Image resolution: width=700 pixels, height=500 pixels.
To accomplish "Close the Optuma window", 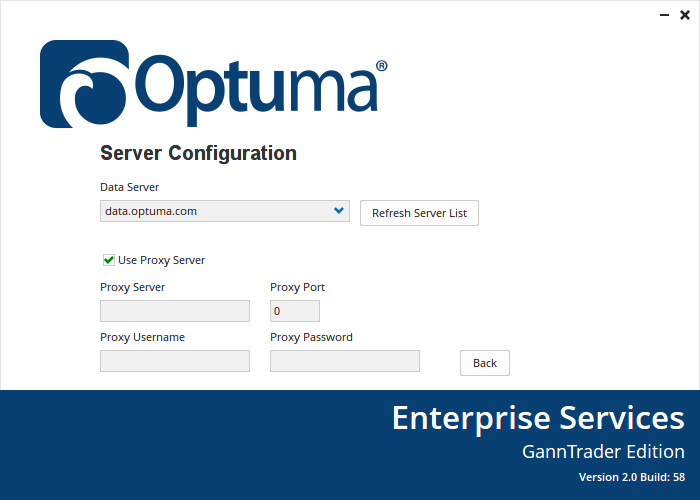I will tap(685, 15).
